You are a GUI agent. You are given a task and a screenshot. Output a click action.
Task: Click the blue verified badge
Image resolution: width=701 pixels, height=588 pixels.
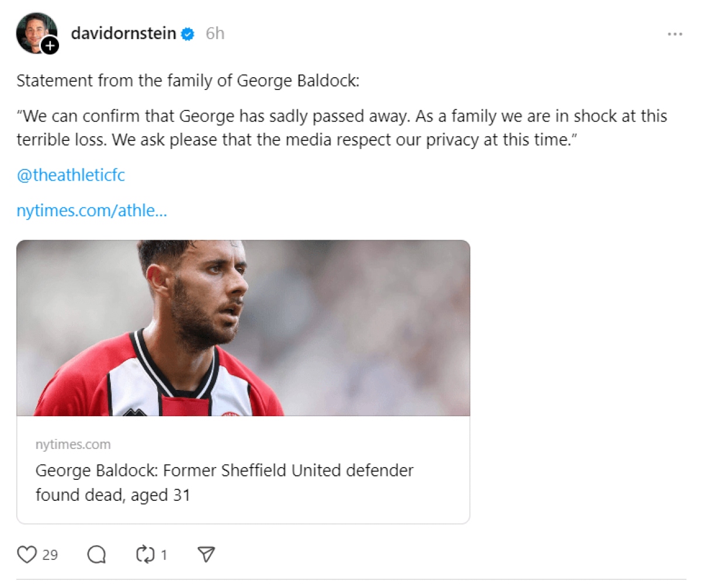[188, 34]
